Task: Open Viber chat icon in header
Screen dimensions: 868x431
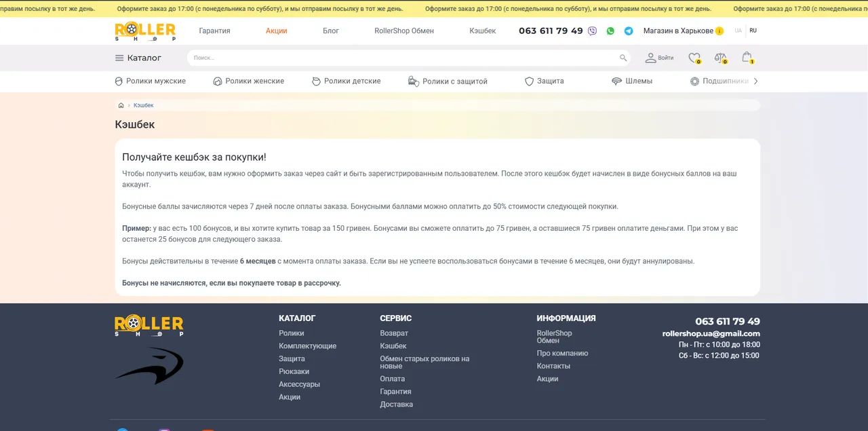Action: 593,31
